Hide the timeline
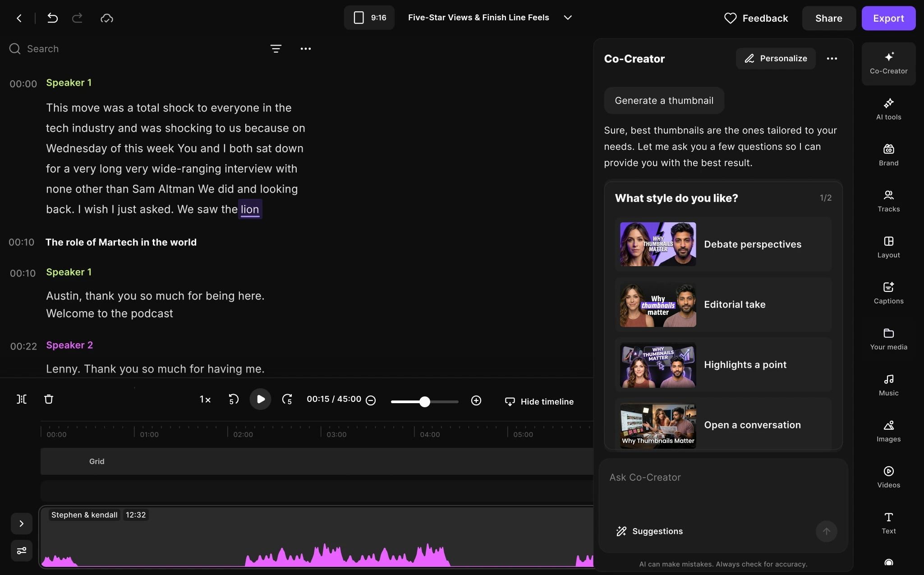The image size is (924, 575). 539,401
